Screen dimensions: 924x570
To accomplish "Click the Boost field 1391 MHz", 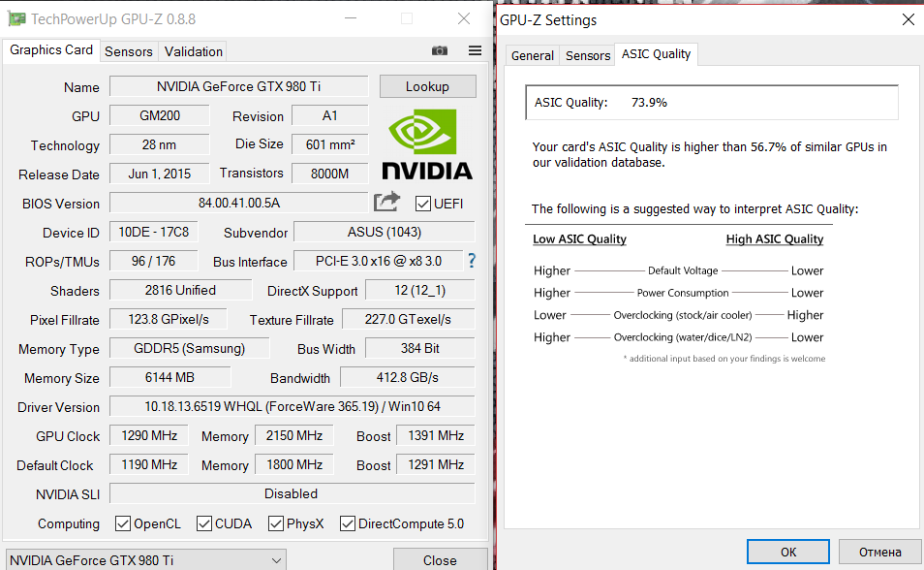I will (436, 435).
